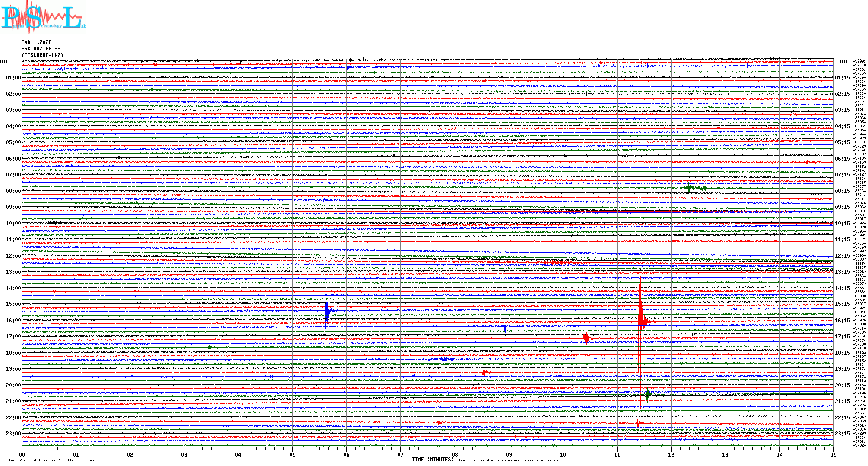Click the (FISKARDO-HNZ) station name

click(x=42, y=55)
